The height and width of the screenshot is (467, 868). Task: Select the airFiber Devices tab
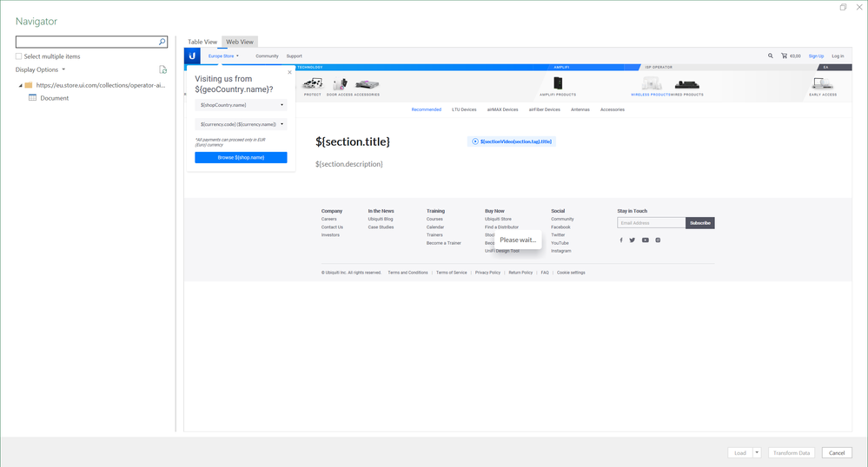point(545,109)
